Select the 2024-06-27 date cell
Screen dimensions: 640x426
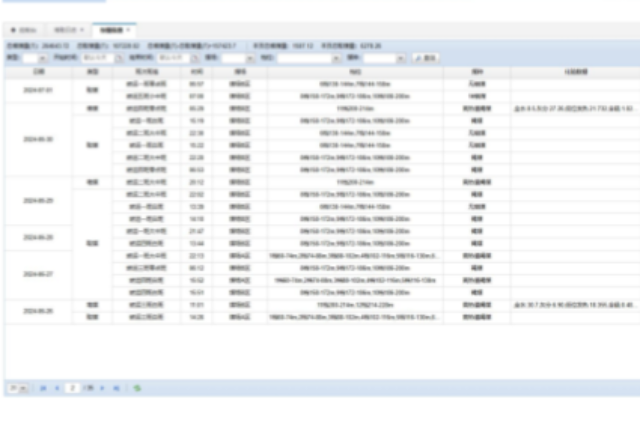pos(37,273)
